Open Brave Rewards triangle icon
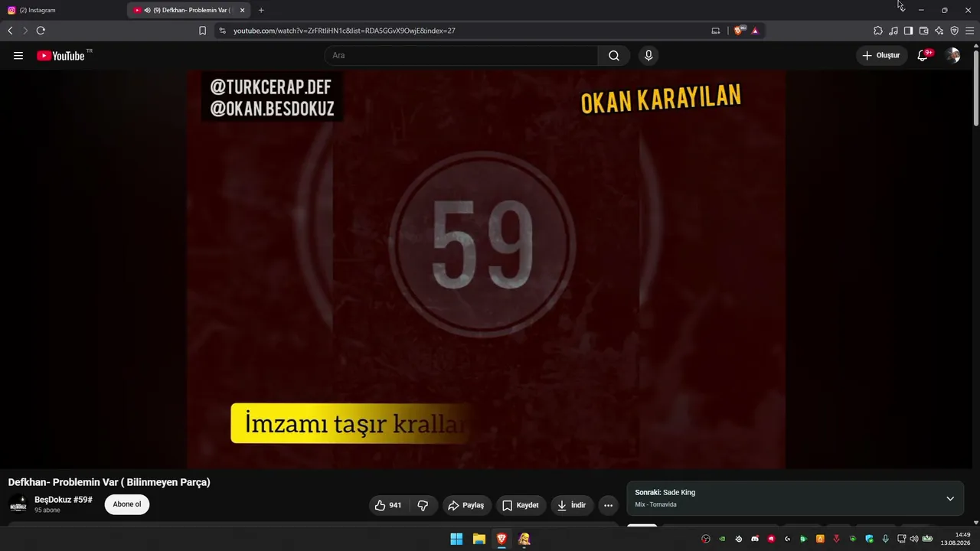The width and height of the screenshot is (980, 551). coord(755,31)
